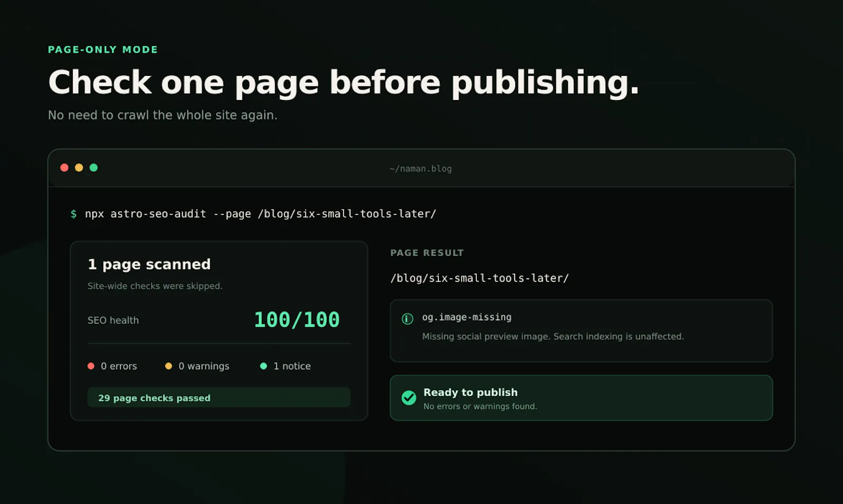This screenshot has height=504, width=843.
Task: Click Missing social preview image description
Action: point(553,337)
